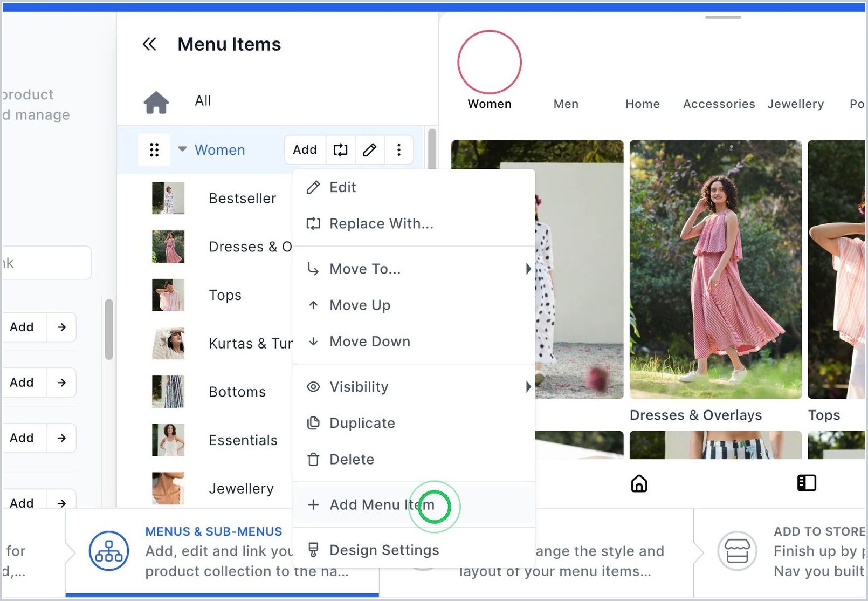Expand the Visibility submenu

[528, 387]
